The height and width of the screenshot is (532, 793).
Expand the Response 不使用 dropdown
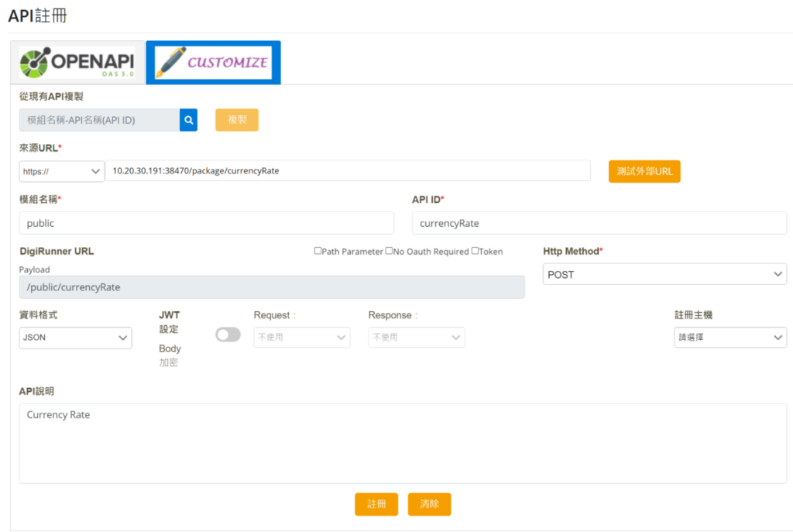click(416, 337)
